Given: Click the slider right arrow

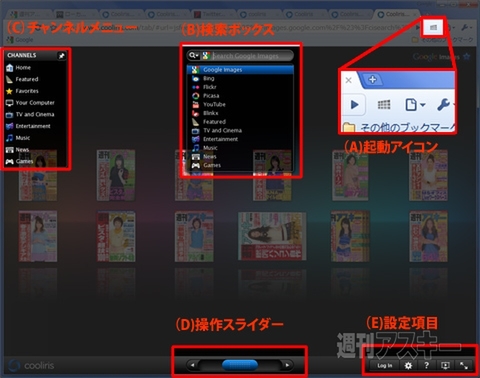Looking at the screenshot, I should pyautogui.click(x=287, y=365).
